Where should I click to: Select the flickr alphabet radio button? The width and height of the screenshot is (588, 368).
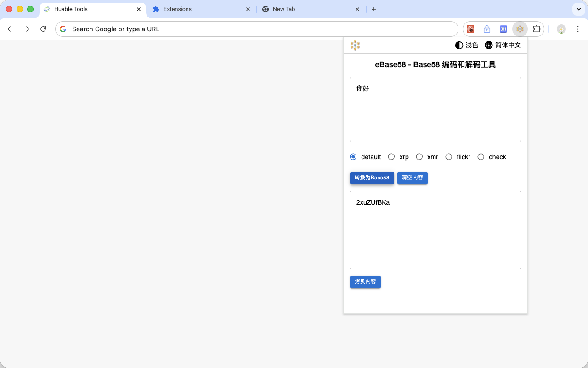click(449, 157)
